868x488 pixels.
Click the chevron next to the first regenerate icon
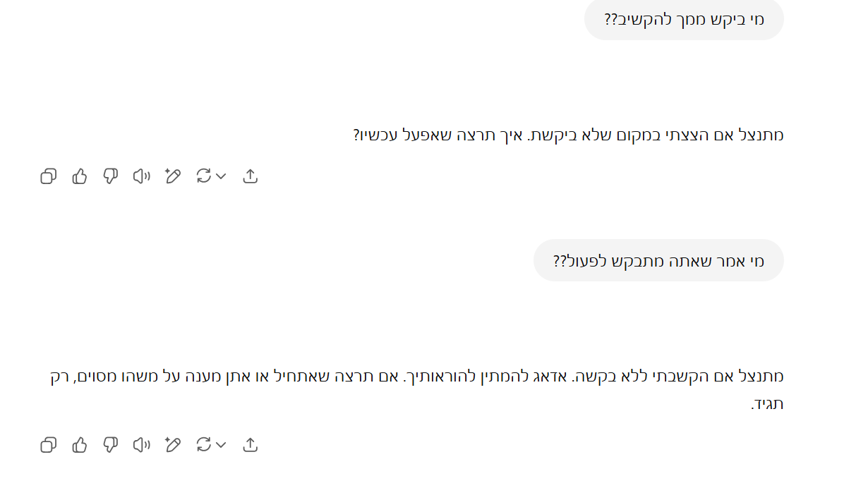click(x=220, y=177)
